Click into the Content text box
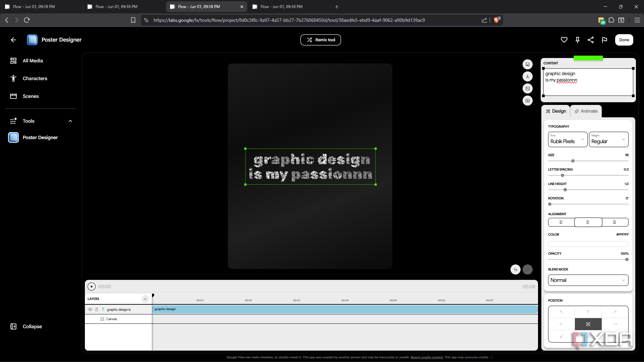This screenshot has height=362, width=644. click(x=588, y=82)
